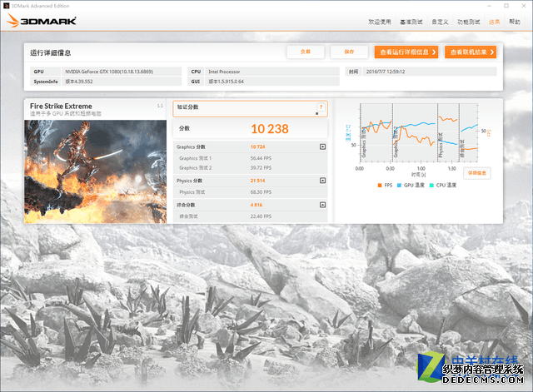The image size is (533, 392).
Task: Switch to the 基准测试 tab
Action: (x=411, y=22)
